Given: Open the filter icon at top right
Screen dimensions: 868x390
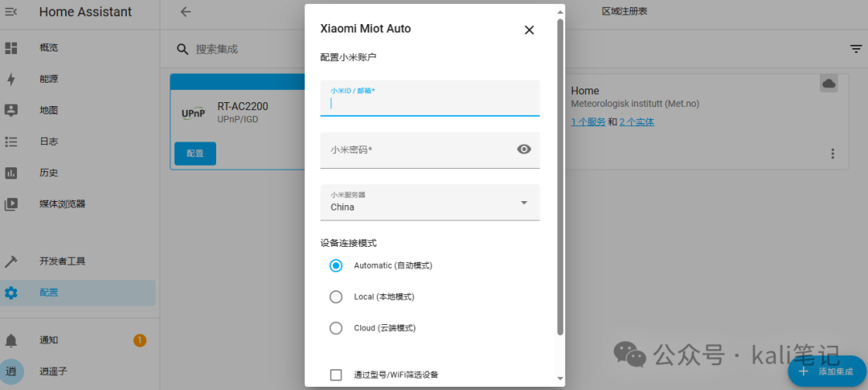Looking at the screenshot, I should [857, 49].
